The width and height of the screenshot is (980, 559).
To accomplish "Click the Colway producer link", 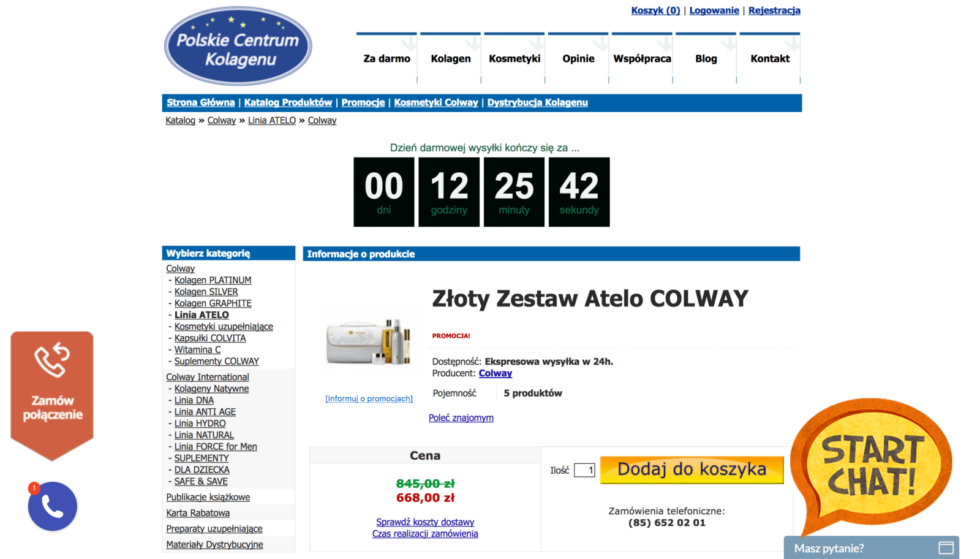I will point(496,373).
